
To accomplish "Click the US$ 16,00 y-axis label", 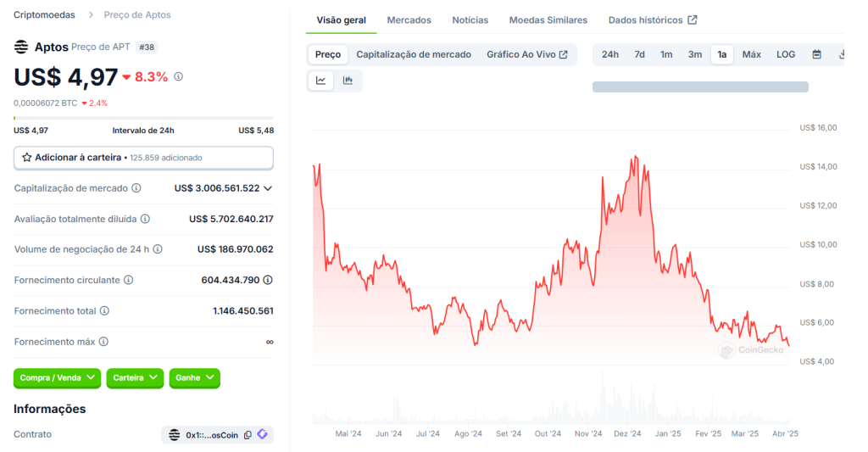I will 818,127.
